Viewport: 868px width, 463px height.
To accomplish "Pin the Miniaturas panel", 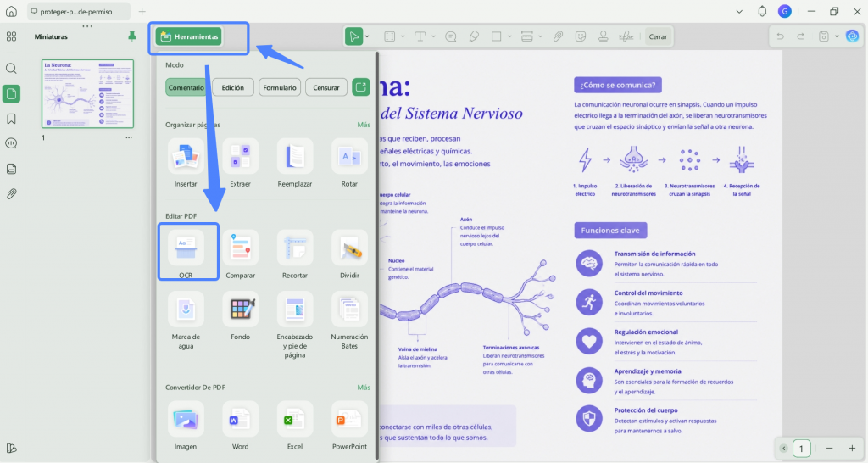I will tap(131, 36).
